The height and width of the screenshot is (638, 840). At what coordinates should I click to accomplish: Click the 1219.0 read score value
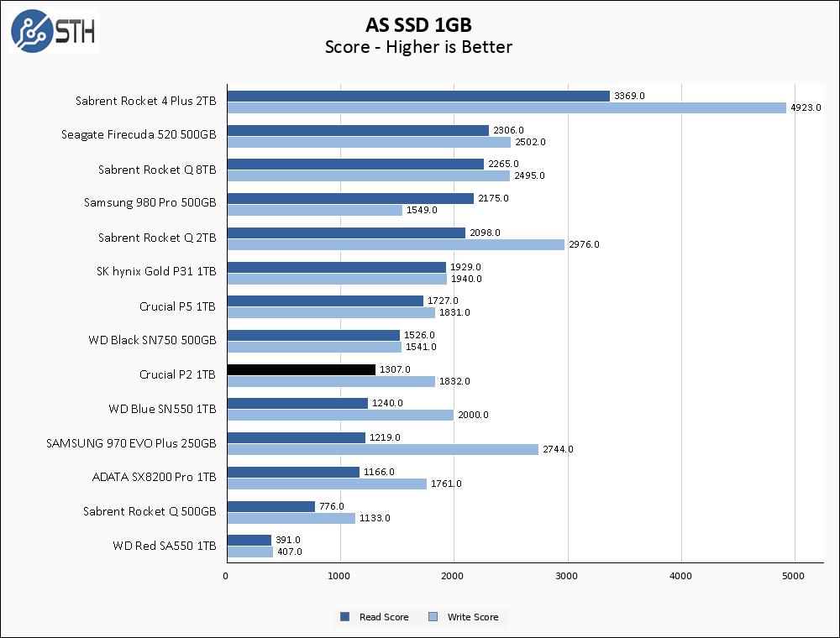[x=385, y=437]
